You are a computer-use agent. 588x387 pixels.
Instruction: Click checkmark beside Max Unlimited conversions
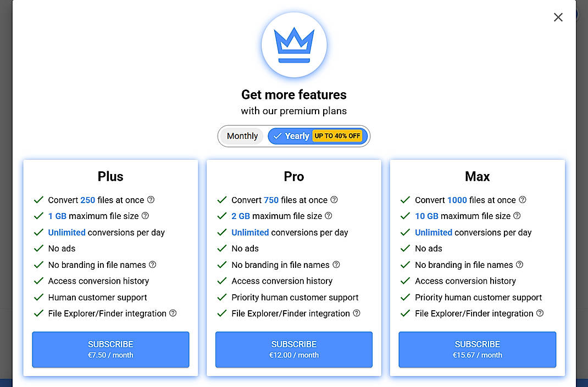(406, 232)
